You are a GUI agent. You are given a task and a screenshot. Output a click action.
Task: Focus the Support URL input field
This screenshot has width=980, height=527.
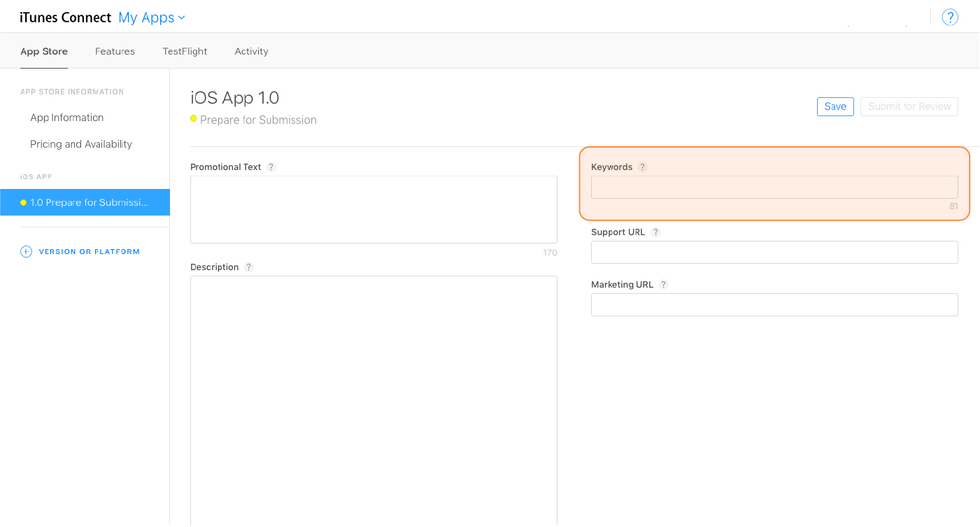pyautogui.click(x=774, y=253)
